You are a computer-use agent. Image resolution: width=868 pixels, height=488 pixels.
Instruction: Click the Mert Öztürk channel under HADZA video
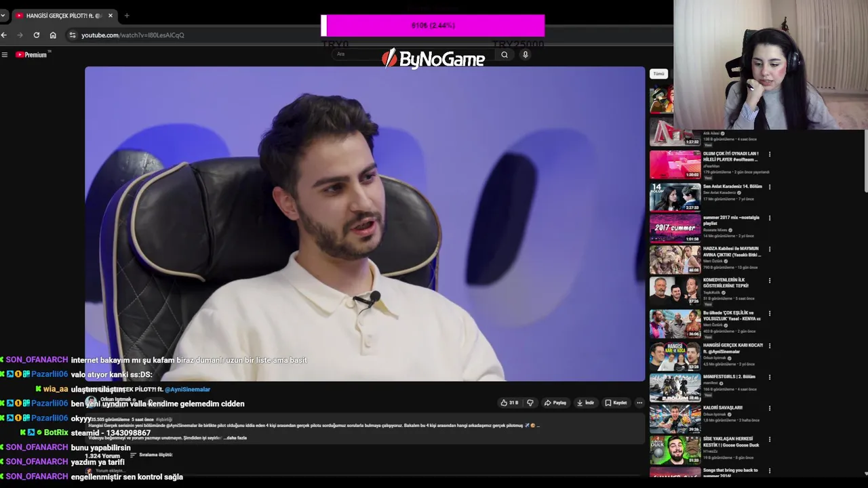pos(714,261)
